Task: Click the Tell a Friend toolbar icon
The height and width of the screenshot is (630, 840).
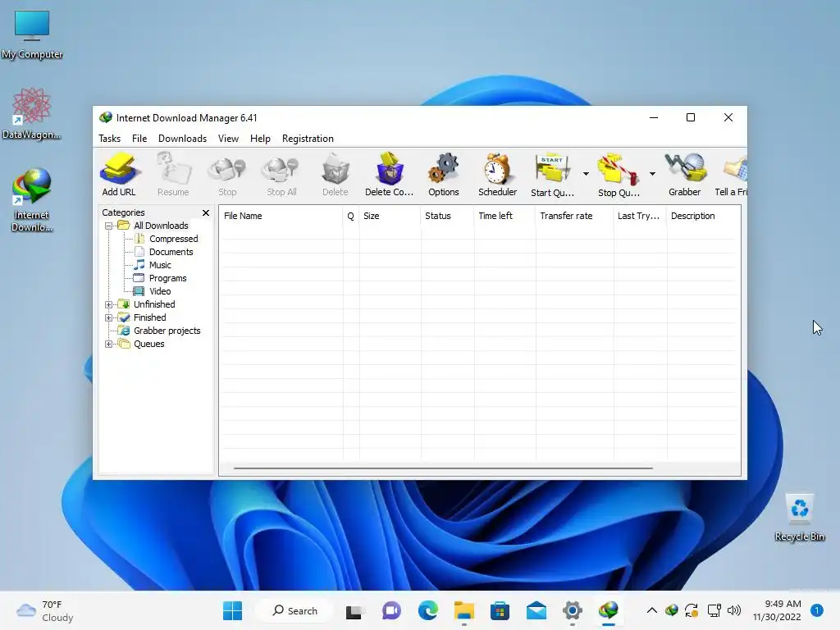Action: coord(733,175)
